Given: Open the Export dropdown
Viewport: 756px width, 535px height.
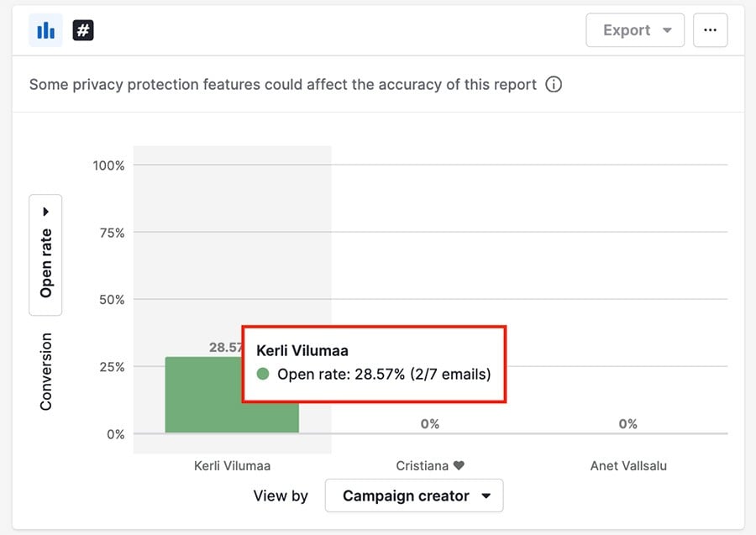Looking at the screenshot, I should tap(635, 30).
